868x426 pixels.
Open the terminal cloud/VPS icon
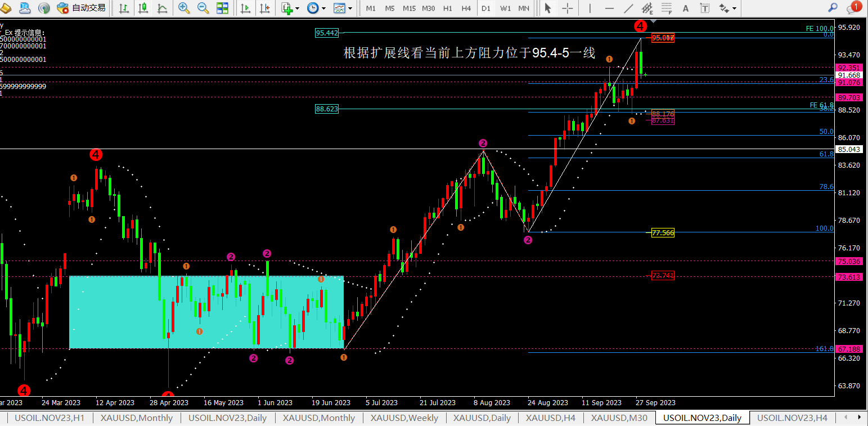click(x=25, y=8)
